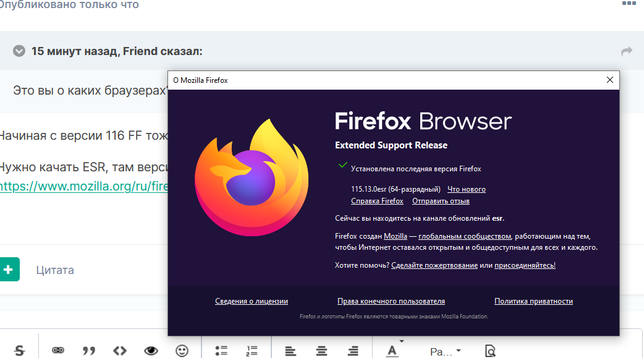The height and width of the screenshot is (358, 644).
Task: Insert spoiler with the eye icon
Action: [x=151, y=351]
